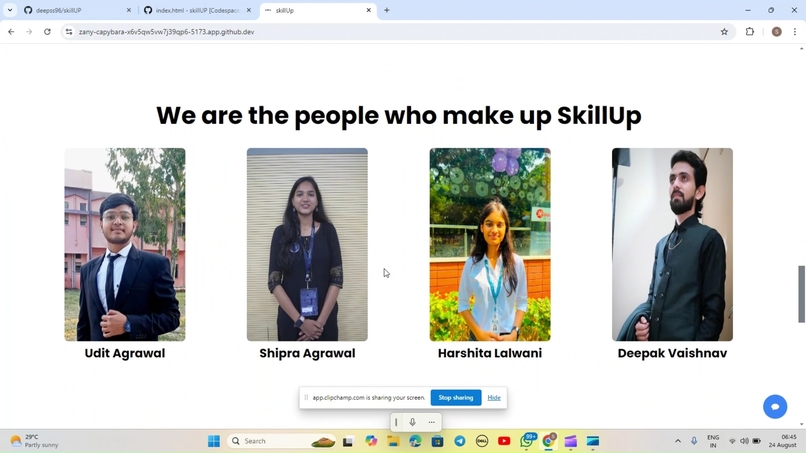
Task: Open the Chrome profile avatar
Action: click(777, 32)
